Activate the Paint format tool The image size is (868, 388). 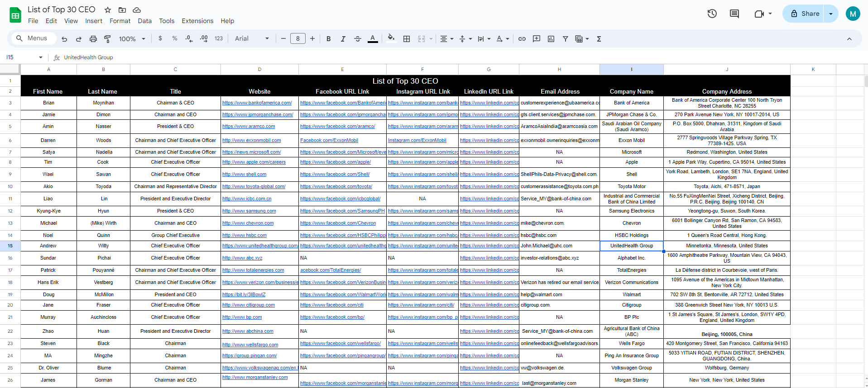pos(107,39)
